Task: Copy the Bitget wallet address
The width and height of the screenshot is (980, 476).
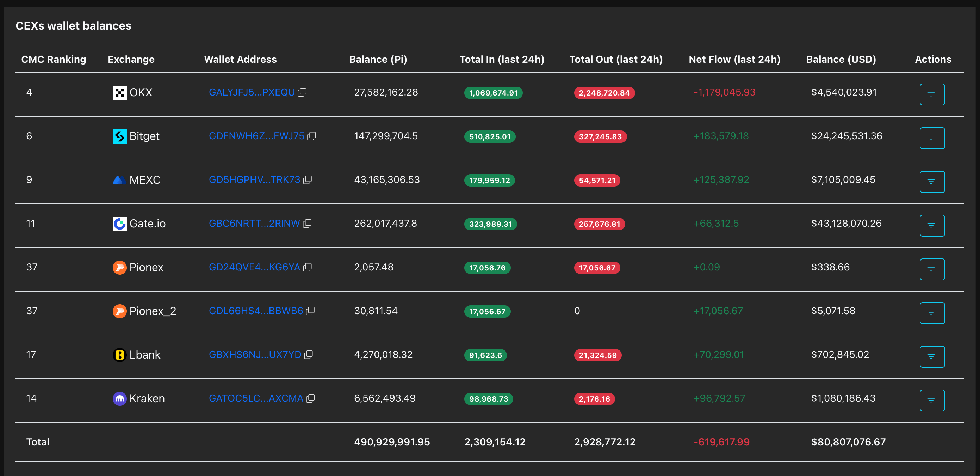Action: (x=311, y=136)
